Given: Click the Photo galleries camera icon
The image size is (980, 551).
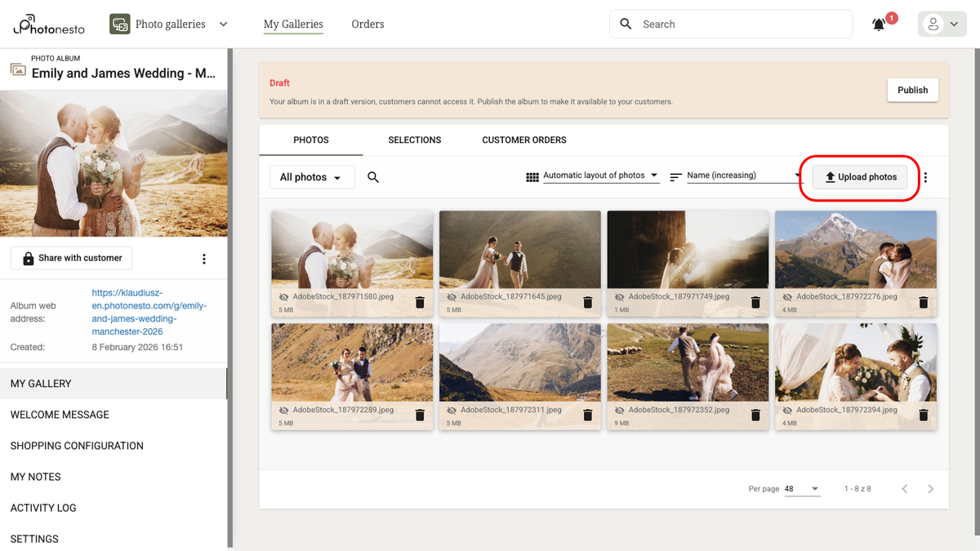Looking at the screenshot, I should point(119,24).
